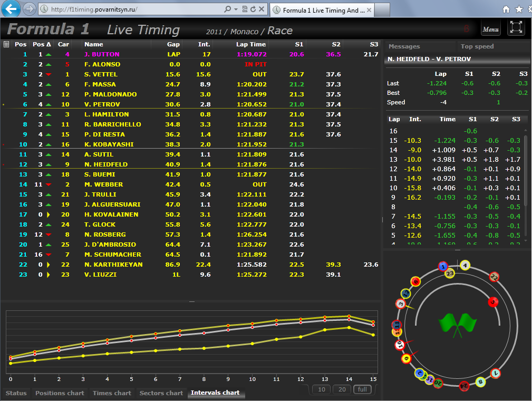Open the Messages tab

404,46
